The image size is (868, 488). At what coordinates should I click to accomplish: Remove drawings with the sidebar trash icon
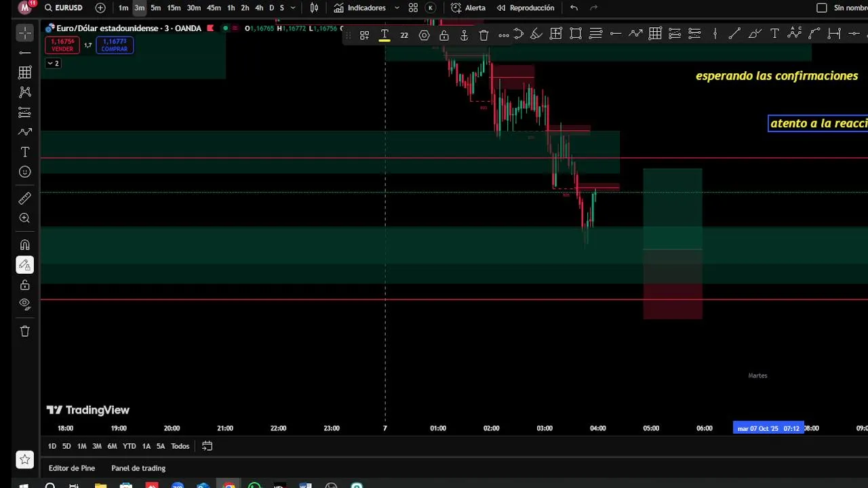pos(24,331)
